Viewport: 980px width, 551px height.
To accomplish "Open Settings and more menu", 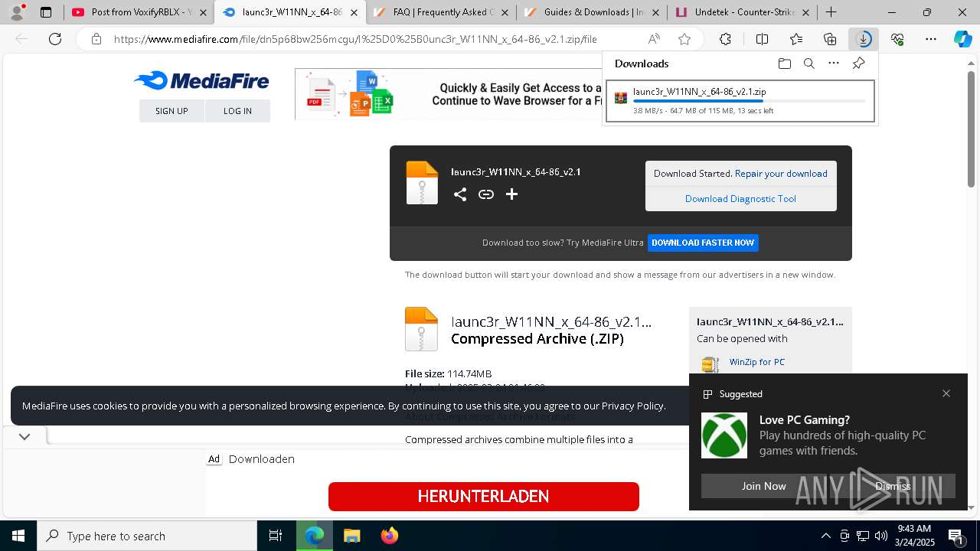I will [x=931, y=39].
